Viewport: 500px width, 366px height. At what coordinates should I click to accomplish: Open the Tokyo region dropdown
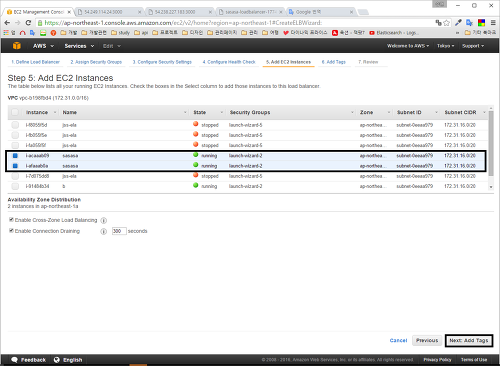tap(445, 46)
